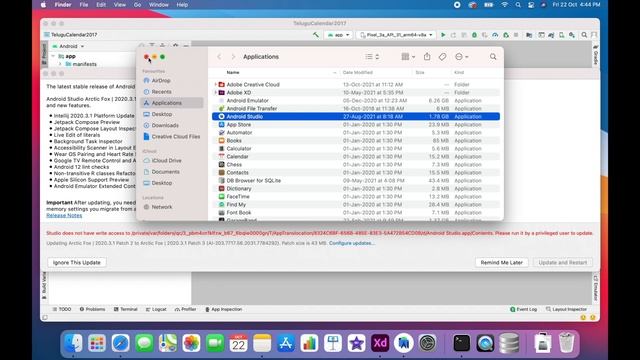Viewport: 640px width, 360px height.
Task: Open the Pixel_3a device selector dropdown
Action: 396,35
